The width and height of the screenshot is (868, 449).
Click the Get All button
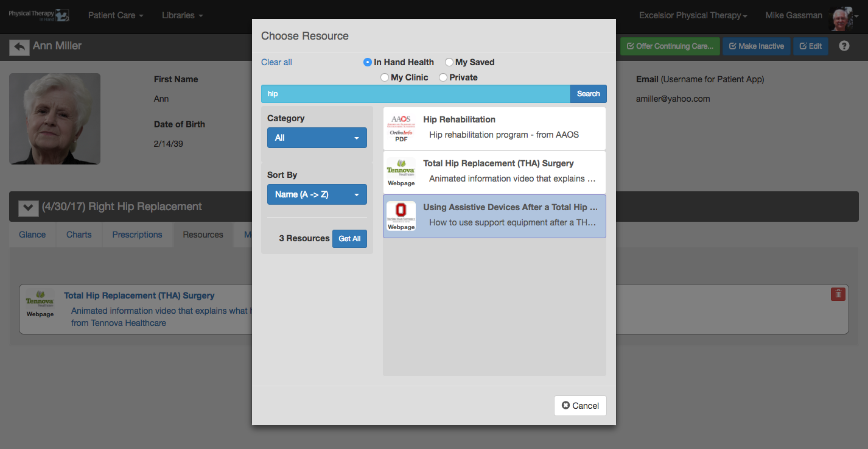point(349,239)
